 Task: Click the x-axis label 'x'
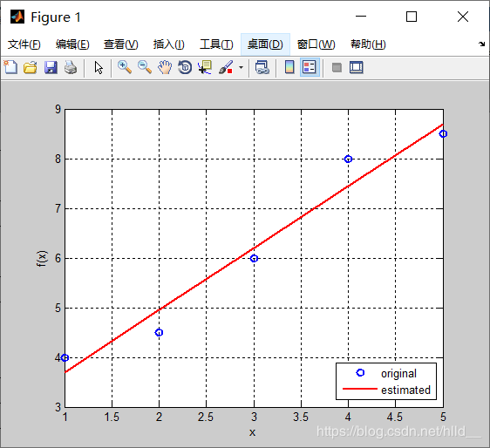coord(253,432)
